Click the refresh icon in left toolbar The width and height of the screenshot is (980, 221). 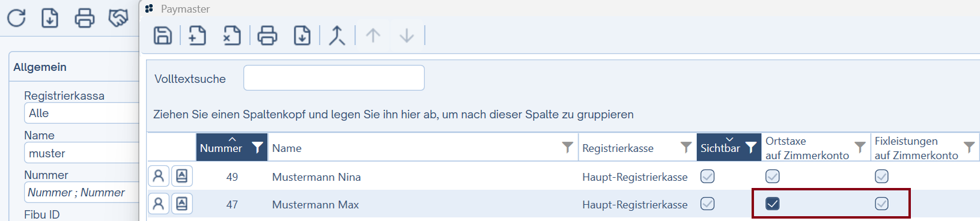(x=16, y=18)
